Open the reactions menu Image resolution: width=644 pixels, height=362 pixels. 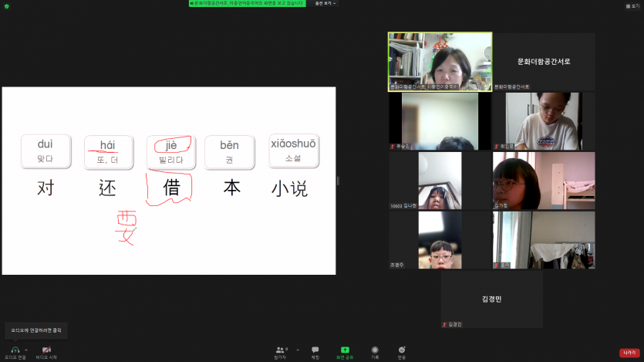[401, 350]
